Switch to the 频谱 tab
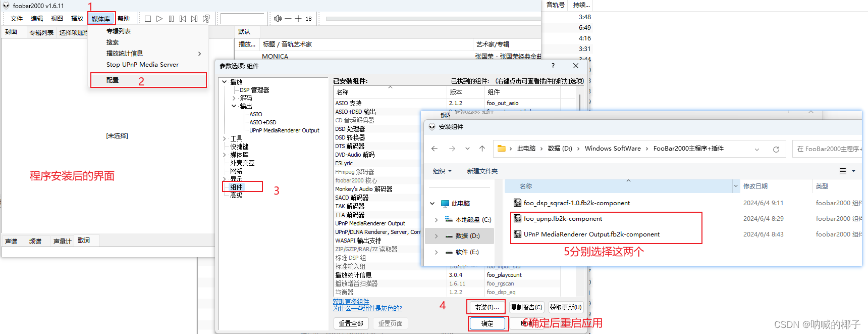Viewport: 868px width, 334px height. 35,241
